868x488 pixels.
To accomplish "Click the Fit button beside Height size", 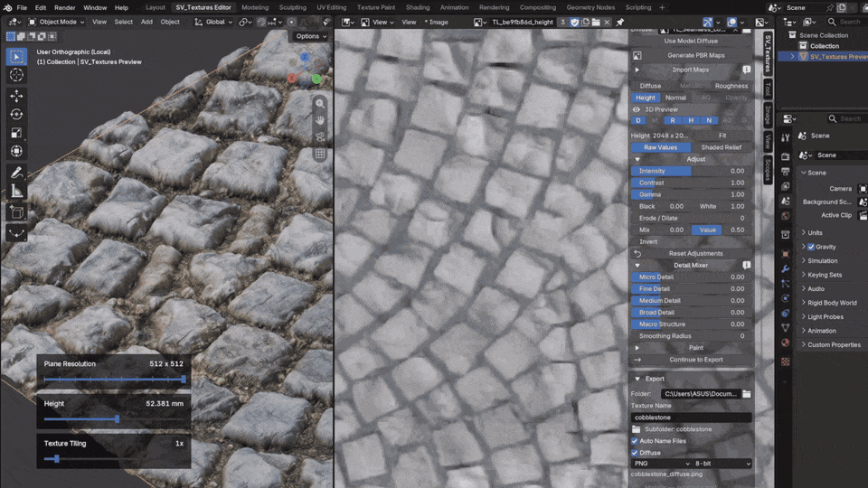I will (722, 136).
